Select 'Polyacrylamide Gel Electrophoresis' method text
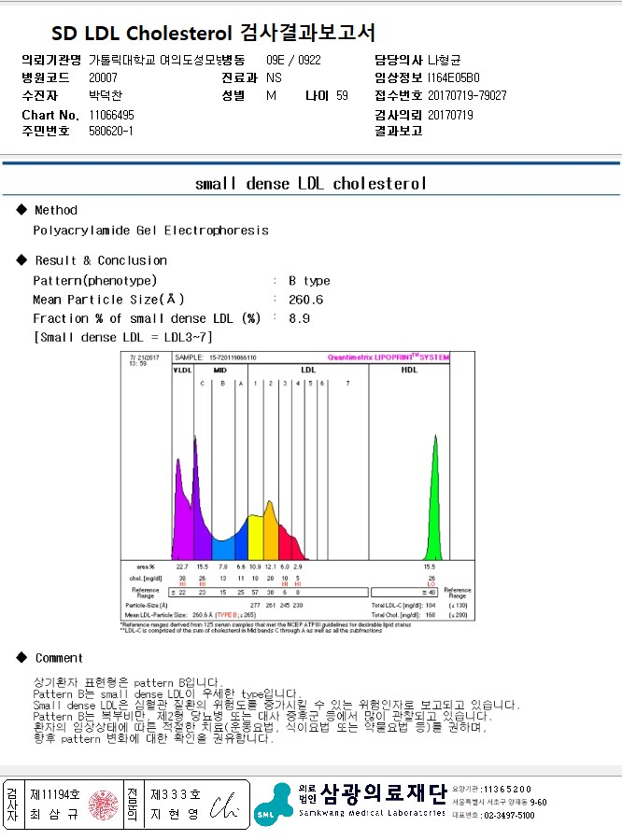Screen dimensions: 622x840 pos(150,231)
